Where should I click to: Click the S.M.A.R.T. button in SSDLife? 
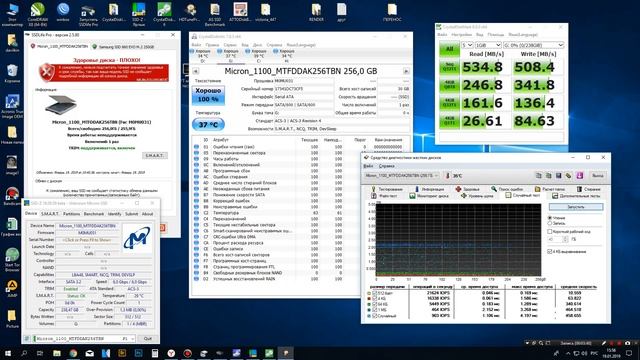155,156
